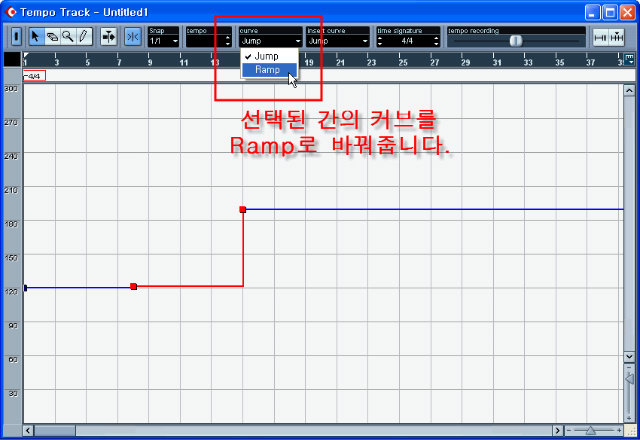This screenshot has width=640, height=440.
Task: Click horizontal scrollbar left arrow
Action: pyautogui.click(x=28, y=431)
